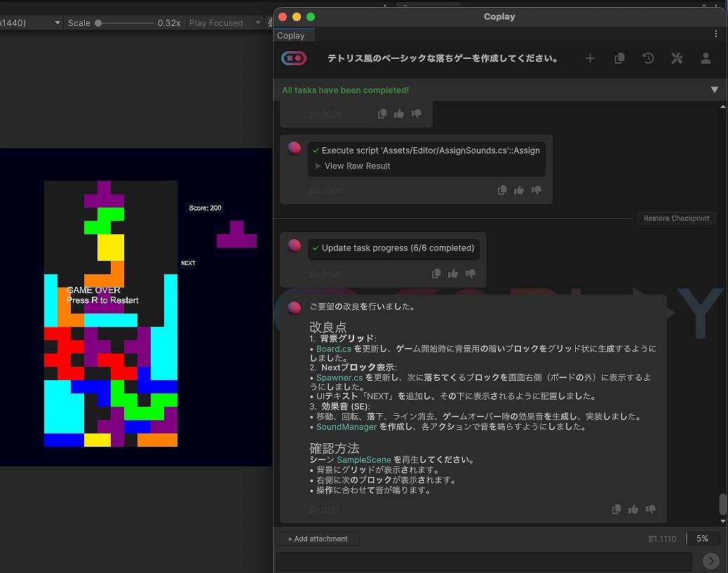Click the copy conversation icon in Coplay header
728x573 pixels.
(x=619, y=59)
